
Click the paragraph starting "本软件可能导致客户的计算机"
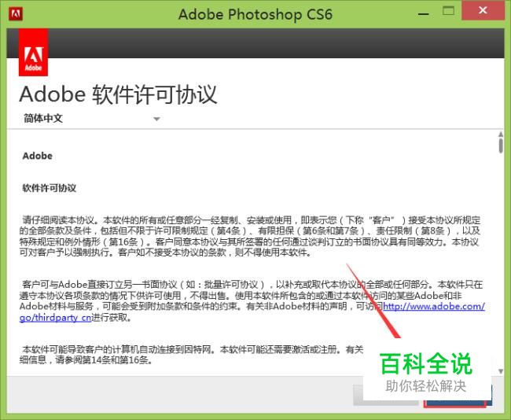click(191, 355)
